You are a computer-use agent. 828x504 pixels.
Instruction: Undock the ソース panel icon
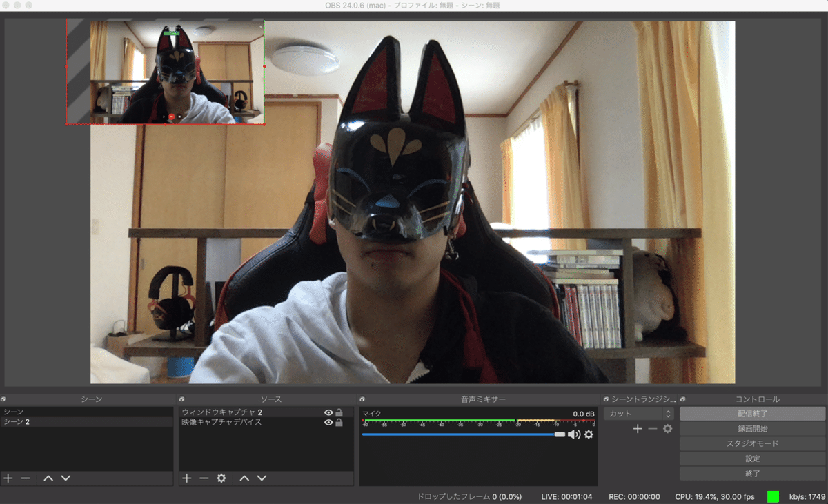pos(182,399)
